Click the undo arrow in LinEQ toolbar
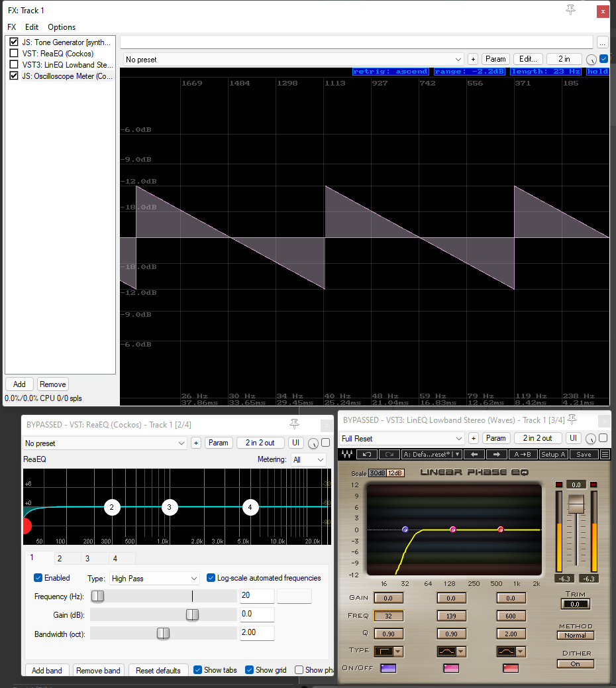 [367, 455]
